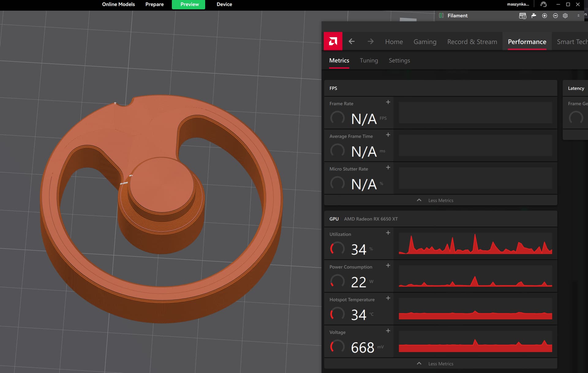This screenshot has height=373, width=588.
Task: Pin the Hotspot Temperature metric plus
Action: (x=388, y=298)
